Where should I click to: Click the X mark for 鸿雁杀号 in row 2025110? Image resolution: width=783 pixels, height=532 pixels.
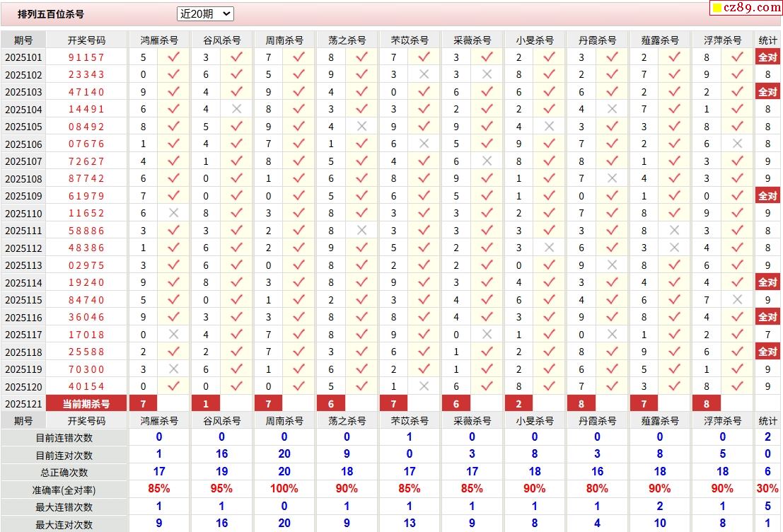[x=174, y=213]
